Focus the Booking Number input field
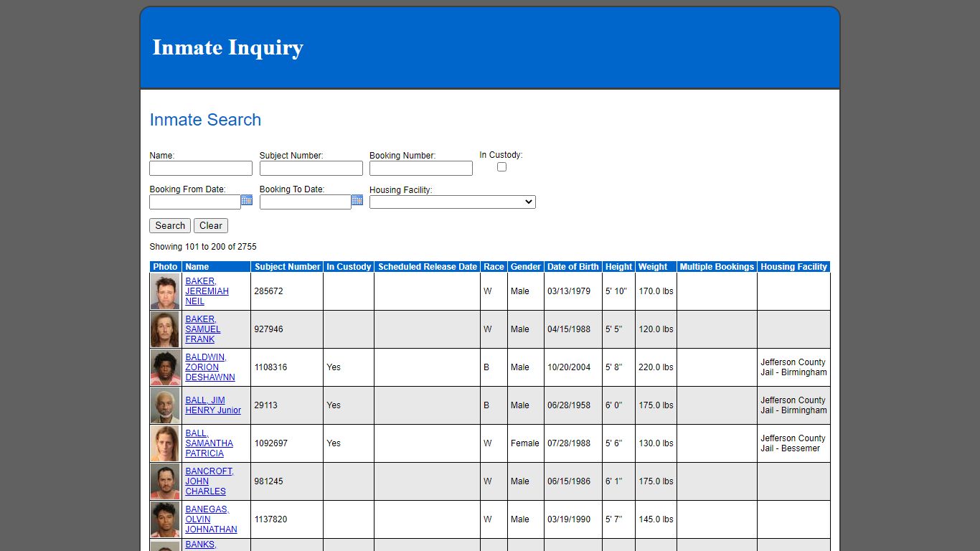This screenshot has width=980, height=551. pyautogui.click(x=421, y=168)
